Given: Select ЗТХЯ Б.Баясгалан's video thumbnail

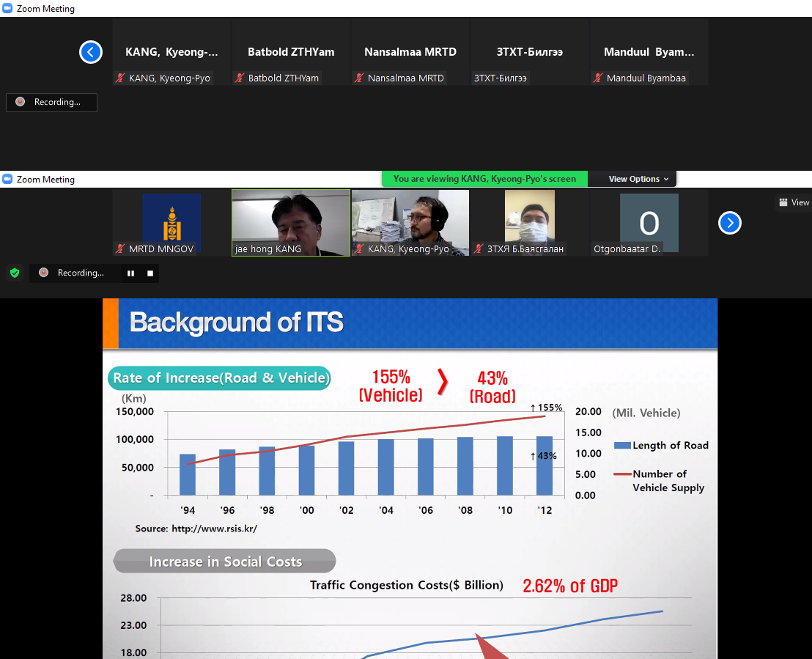Looking at the screenshot, I should [529, 223].
